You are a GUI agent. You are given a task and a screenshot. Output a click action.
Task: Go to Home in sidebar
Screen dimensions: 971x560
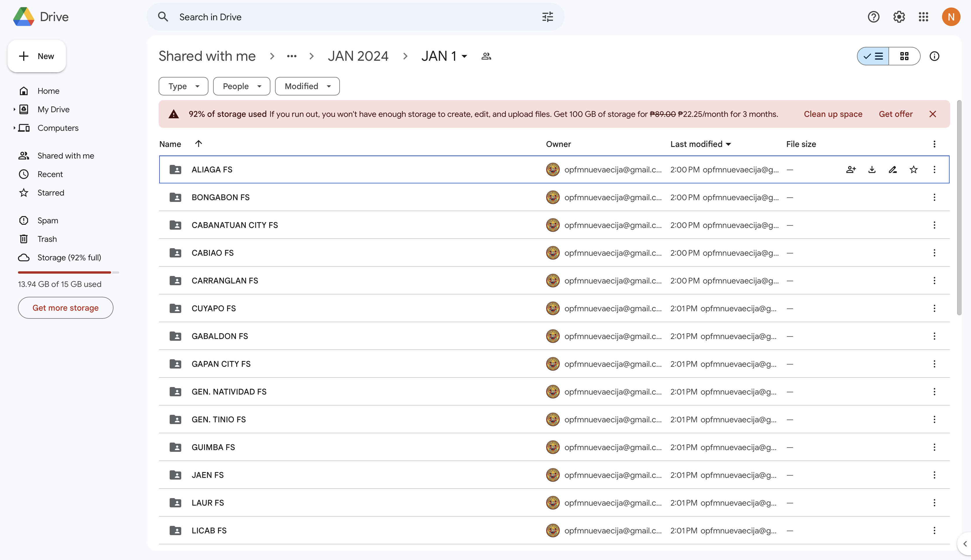pyautogui.click(x=48, y=91)
